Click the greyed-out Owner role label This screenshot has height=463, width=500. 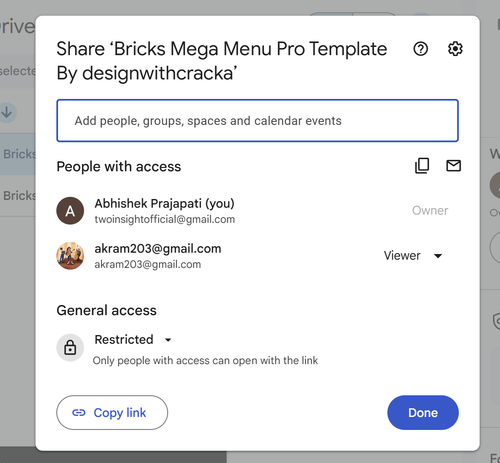click(430, 211)
